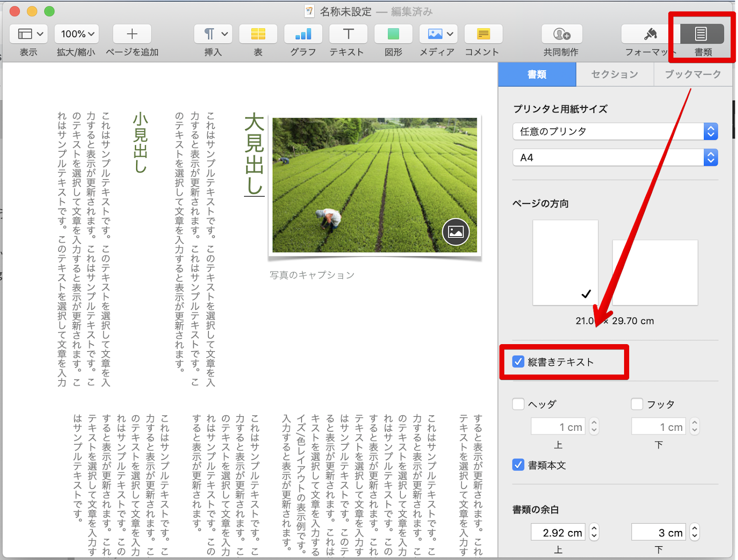The image size is (738, 560).
Task: Switch to the セクション tab
Action: point(615,74)
